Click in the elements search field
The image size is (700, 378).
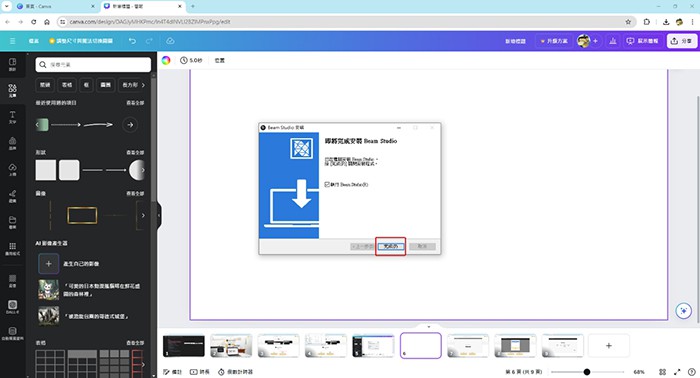(93, 65)
